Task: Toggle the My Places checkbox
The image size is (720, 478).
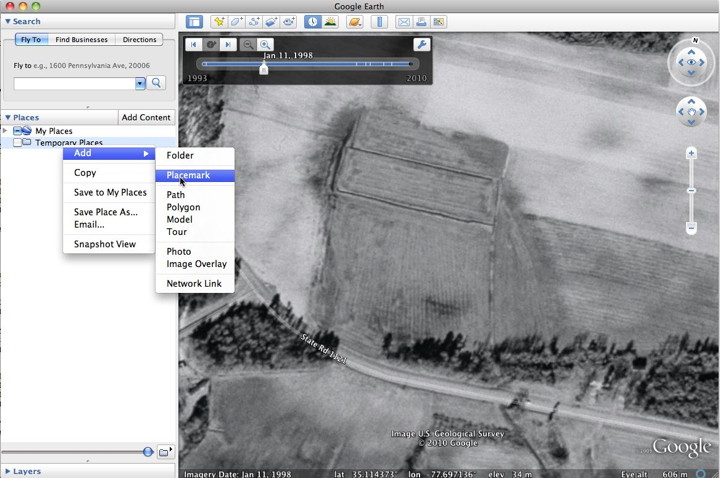Action: click(x=17, y=131)
